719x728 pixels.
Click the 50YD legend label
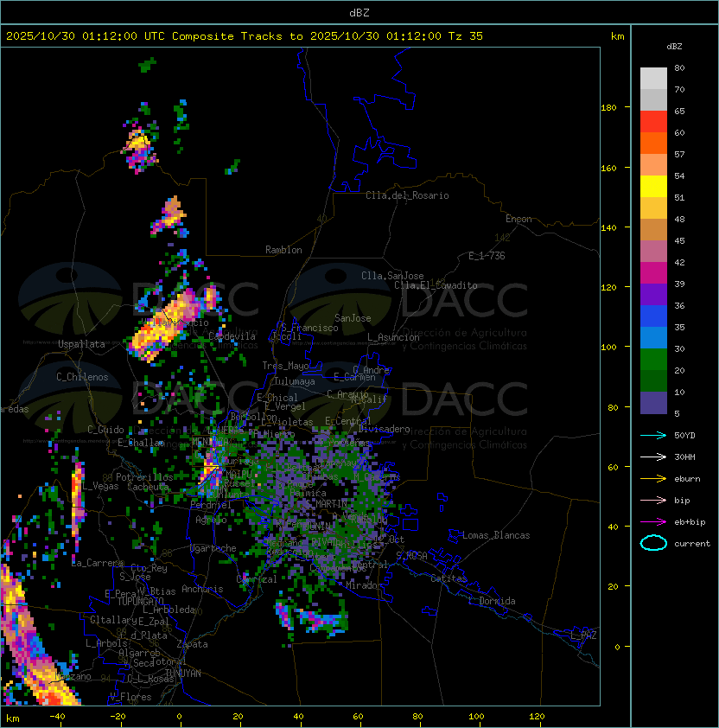coord(684,435)
